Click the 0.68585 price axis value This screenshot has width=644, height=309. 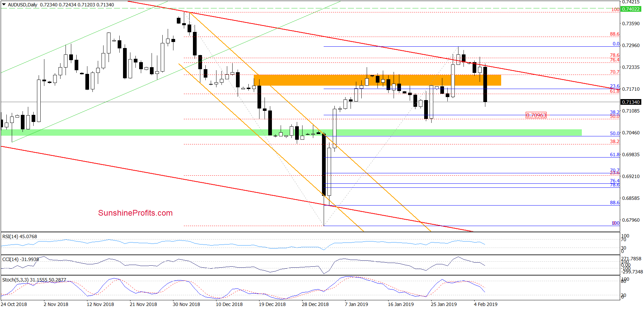coord(631,198)
